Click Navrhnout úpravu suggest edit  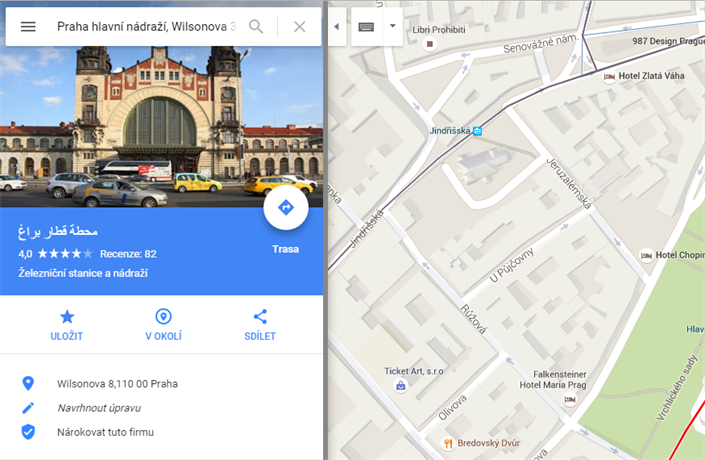(98, 408)
